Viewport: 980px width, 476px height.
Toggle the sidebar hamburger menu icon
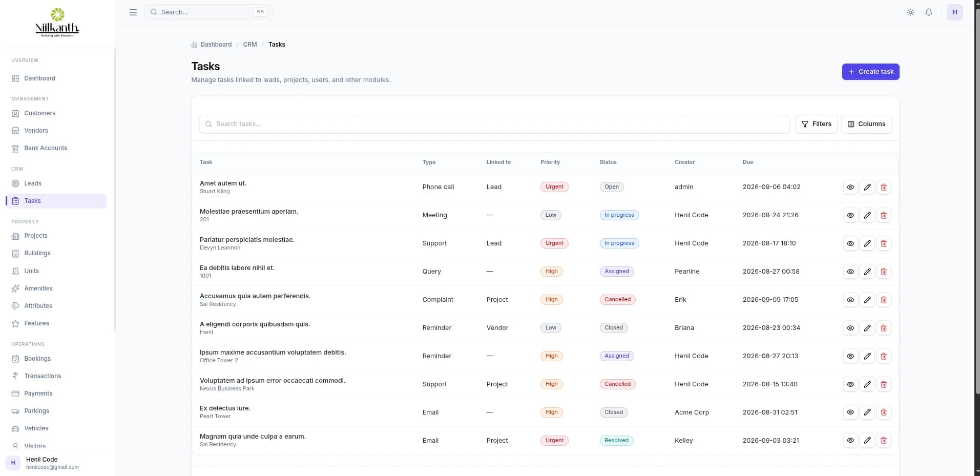(133, 12)
